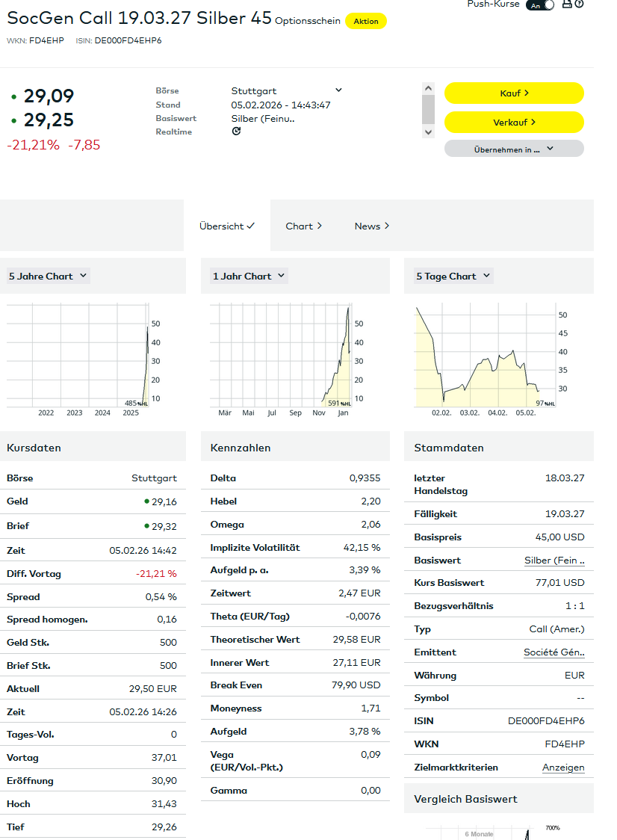The width and height of the screenshot is (617, 840).
Task: Click the yellow Aktion badge
Action: point(365,22)
